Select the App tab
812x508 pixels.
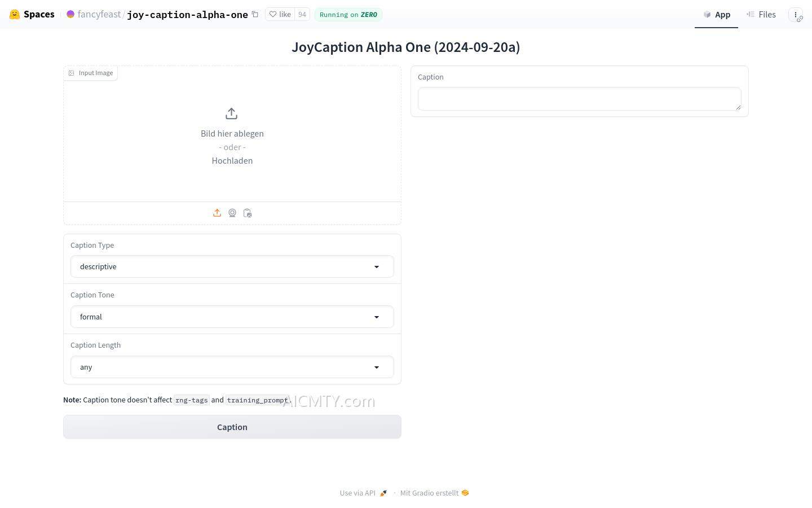point(716,15)
